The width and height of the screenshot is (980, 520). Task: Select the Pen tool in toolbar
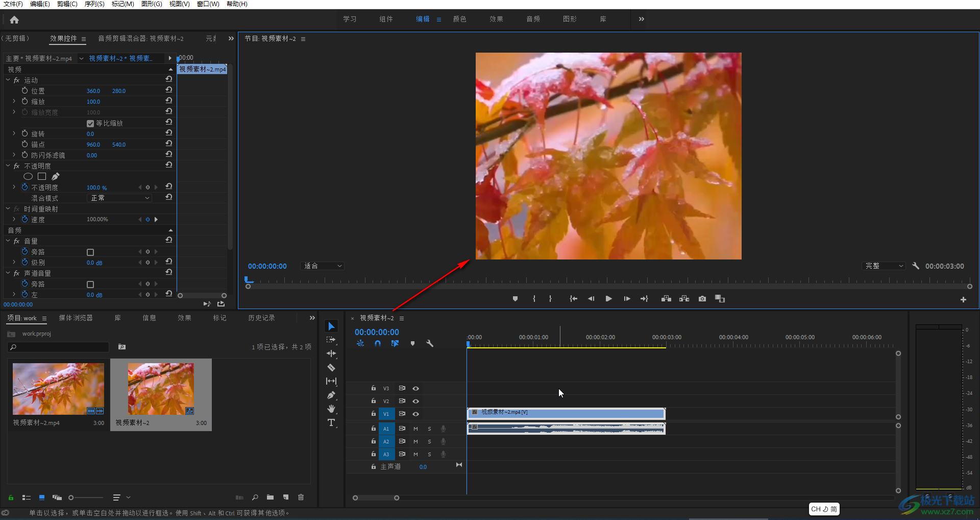[x=331, y=395]
